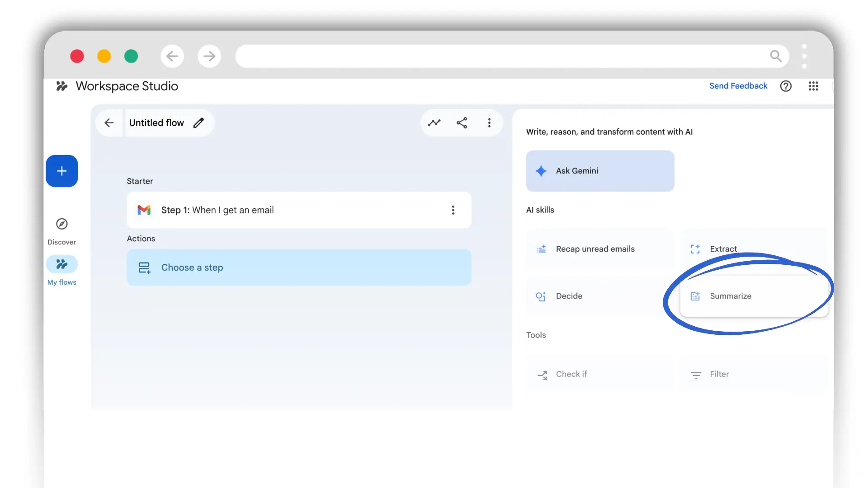The width and height of the screenshot is (868, 488).
Task: Open the activity chart icon
Action: pos(434,123)
